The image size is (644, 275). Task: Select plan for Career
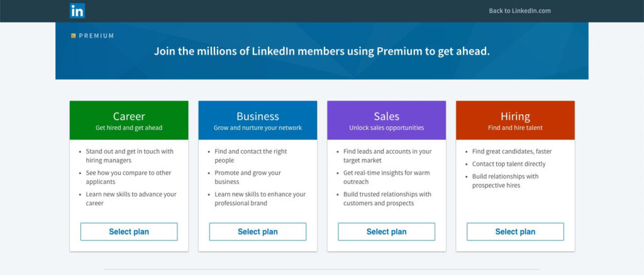(x=129, y=232)
